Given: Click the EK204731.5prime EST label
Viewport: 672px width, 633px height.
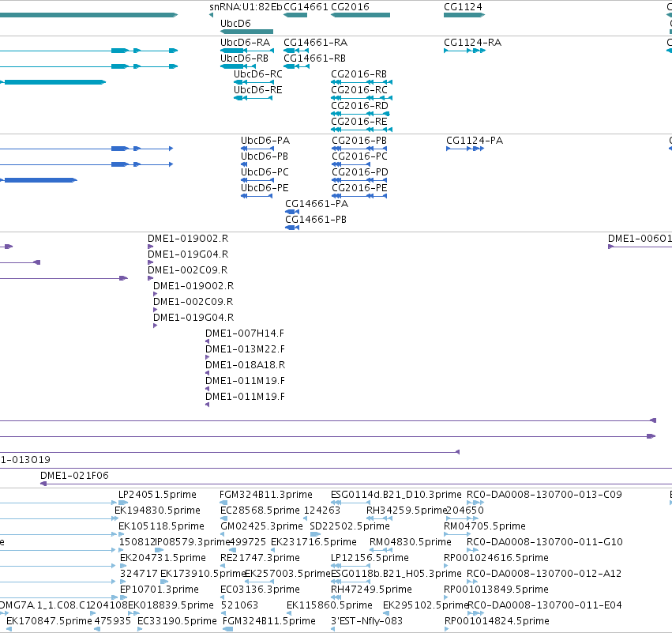Looking at the screenshot, I should point(163,559).
